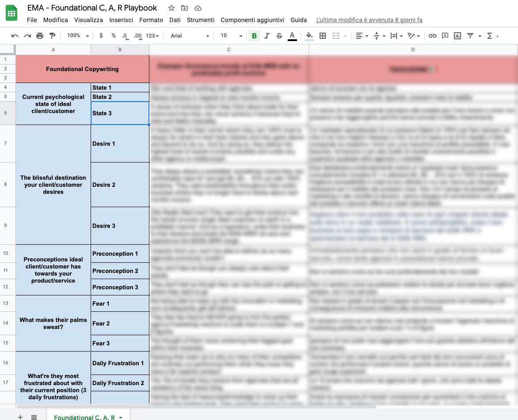Image resolution: width=518 pixels, height=420 pixels.
Task: Select the paint format tool
Action: point(52,36)
